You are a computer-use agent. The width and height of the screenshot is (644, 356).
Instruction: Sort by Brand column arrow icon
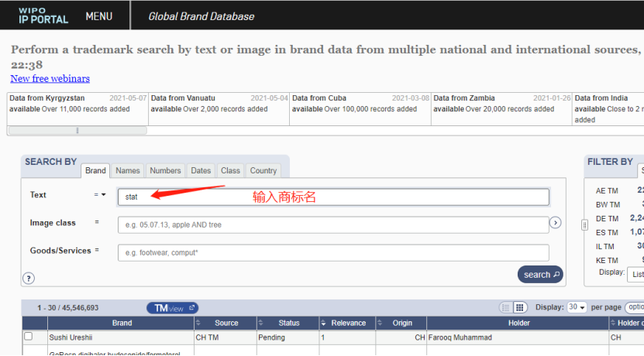pyautogui.click(x=198, y=323)
